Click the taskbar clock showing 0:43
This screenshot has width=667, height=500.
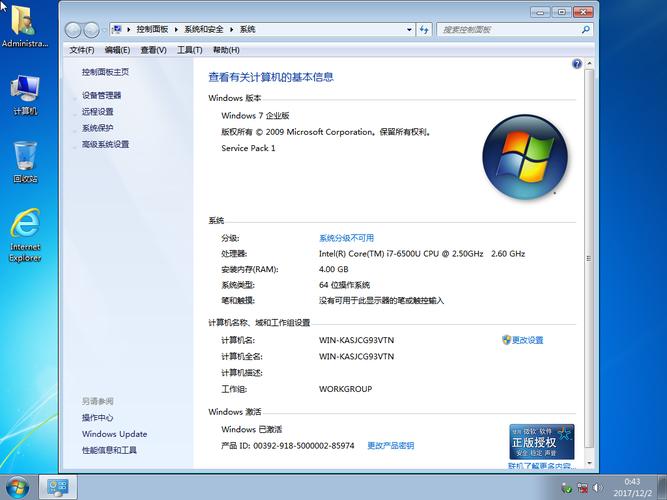633,487
